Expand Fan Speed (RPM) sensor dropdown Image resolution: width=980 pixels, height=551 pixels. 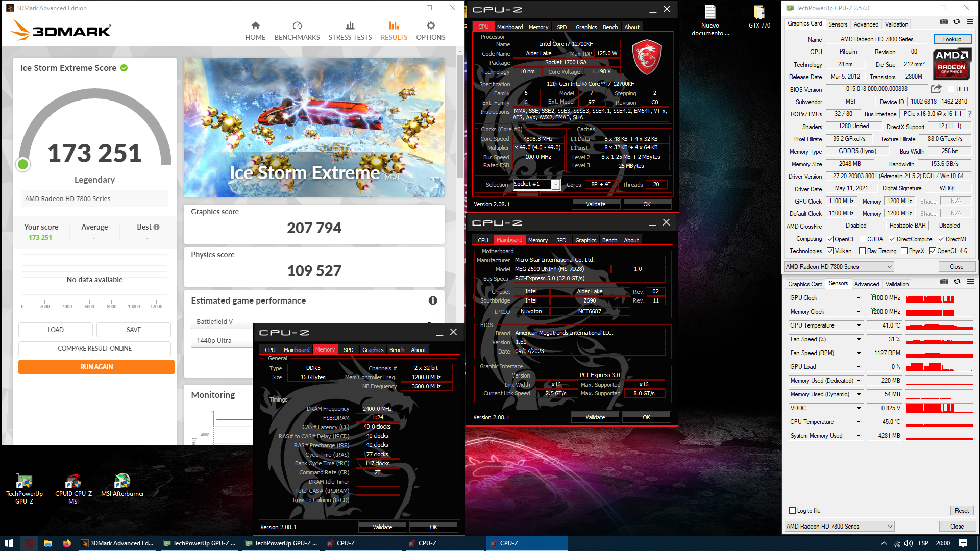pyautogui.click(x=859, y=353)
